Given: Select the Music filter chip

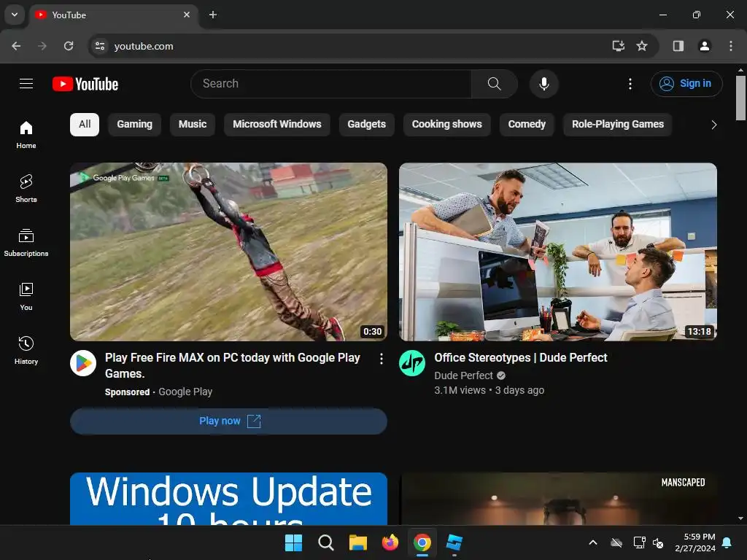Looking at the screenshot, I should pyautogui.click(x=193, y=124).
